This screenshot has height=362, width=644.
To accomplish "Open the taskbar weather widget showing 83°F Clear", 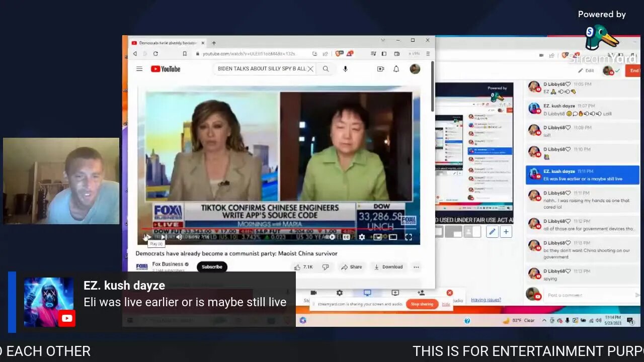I will [x=518, y=320].
